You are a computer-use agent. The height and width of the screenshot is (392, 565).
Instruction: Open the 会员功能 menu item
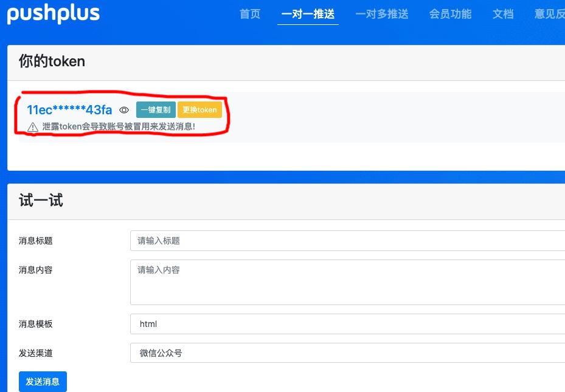point(450,14)
